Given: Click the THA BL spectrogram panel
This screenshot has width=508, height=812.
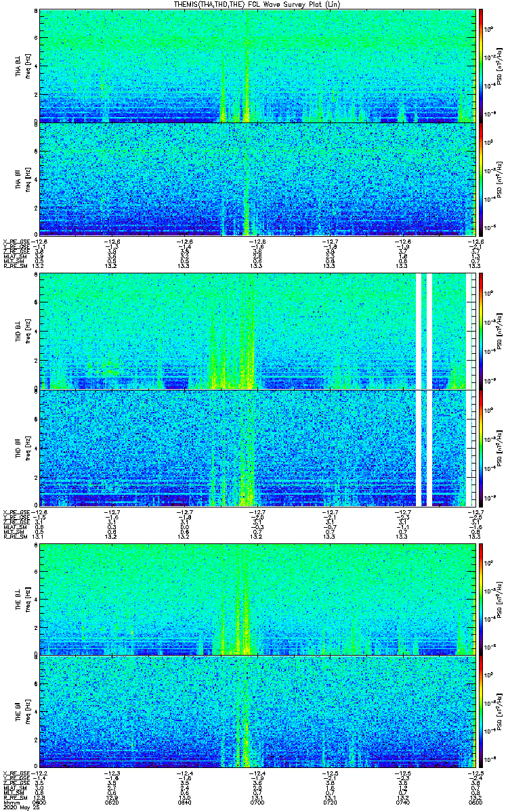Looking at the screenshot, I should 257,66.
